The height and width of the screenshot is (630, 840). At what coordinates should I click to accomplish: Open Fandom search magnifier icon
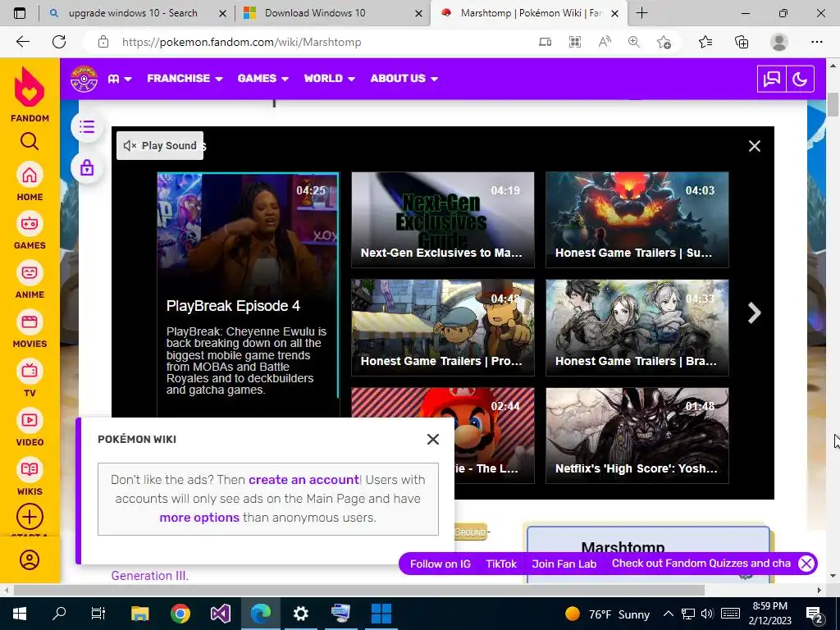pos(30,141)
